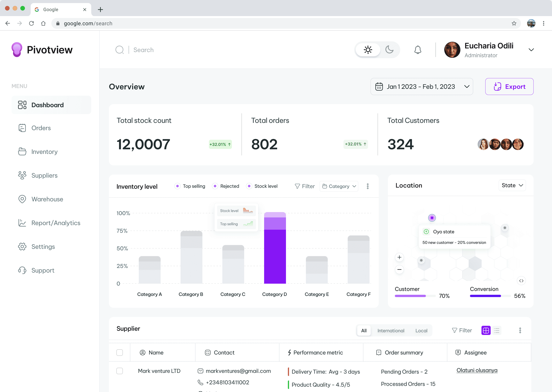Screen dimensions: 552x392
Task: Click the notification bell icon
Action: [418, 50]
